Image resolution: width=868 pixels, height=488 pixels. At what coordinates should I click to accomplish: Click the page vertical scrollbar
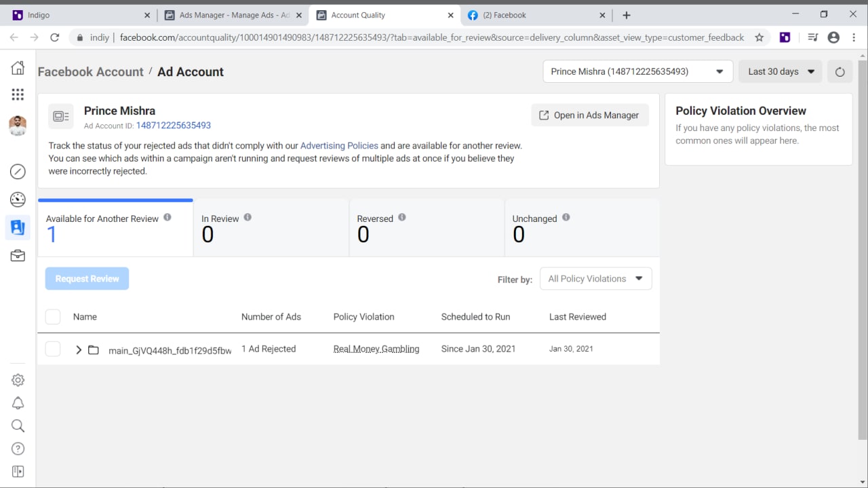click(x=862, y=250)
